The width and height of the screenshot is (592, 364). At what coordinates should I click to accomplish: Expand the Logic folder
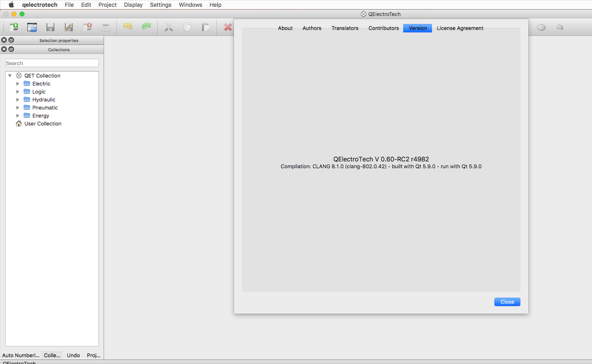18,91
